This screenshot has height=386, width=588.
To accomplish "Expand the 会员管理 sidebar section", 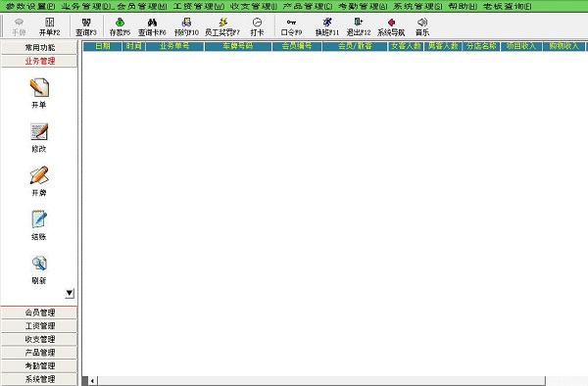I will tap(39, 313).
